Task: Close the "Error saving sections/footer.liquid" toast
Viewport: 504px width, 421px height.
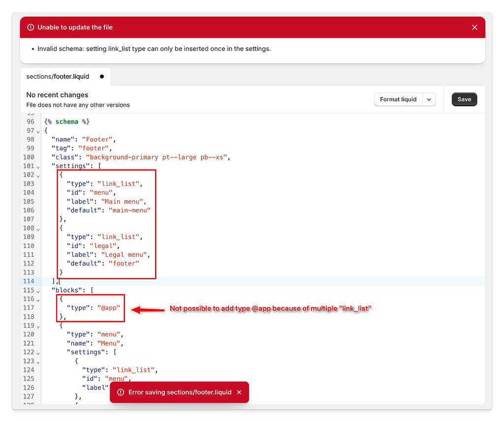Action: pos(239,392)
